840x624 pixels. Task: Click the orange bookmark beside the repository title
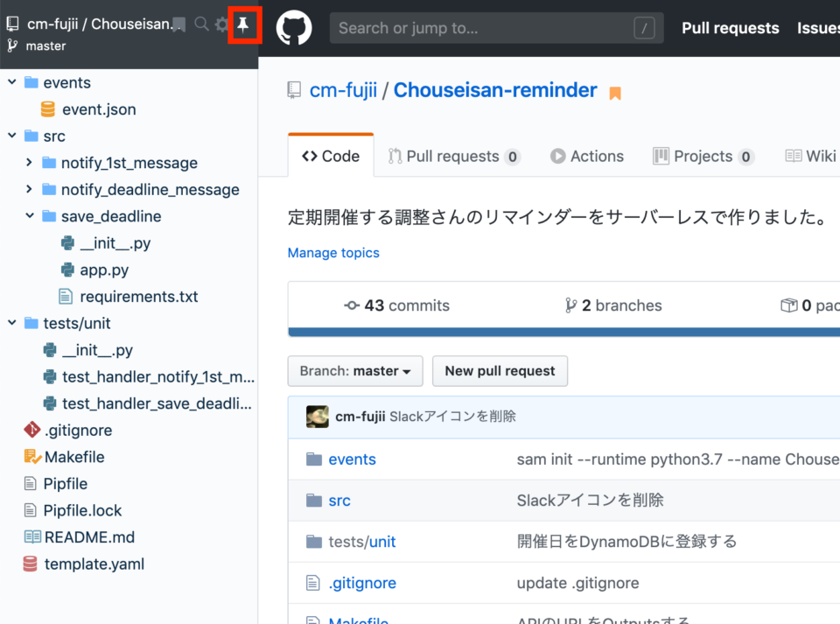coord(613,89)
